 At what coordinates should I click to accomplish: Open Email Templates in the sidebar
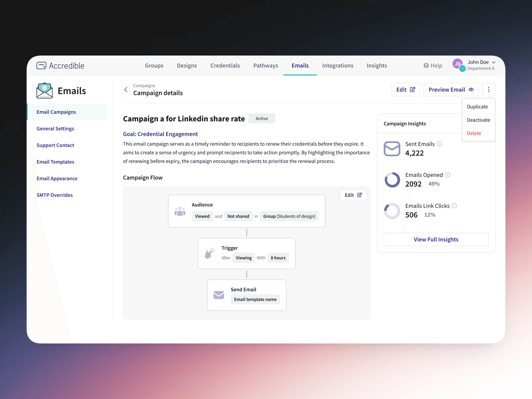pos(55,162)
